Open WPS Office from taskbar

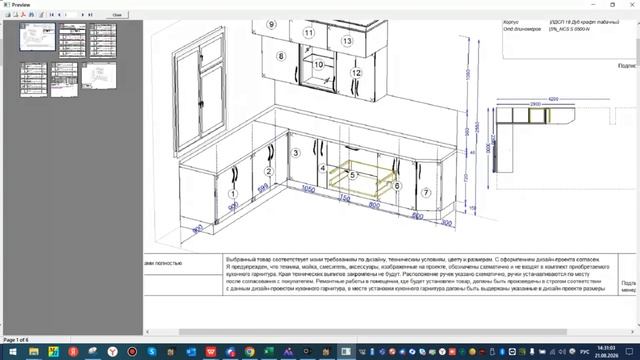tap(211, 351)
